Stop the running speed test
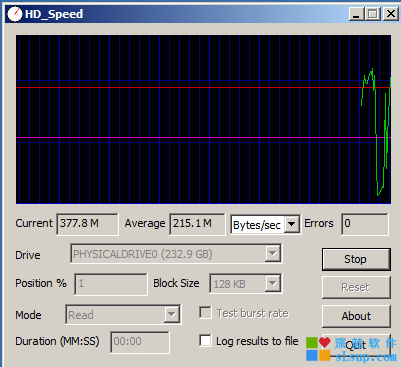 pos(356,259)
